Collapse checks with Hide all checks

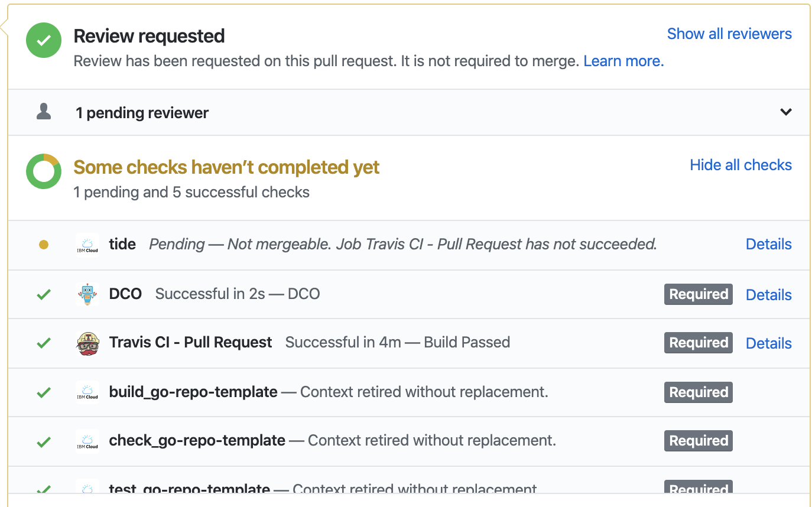pos(740,165)
